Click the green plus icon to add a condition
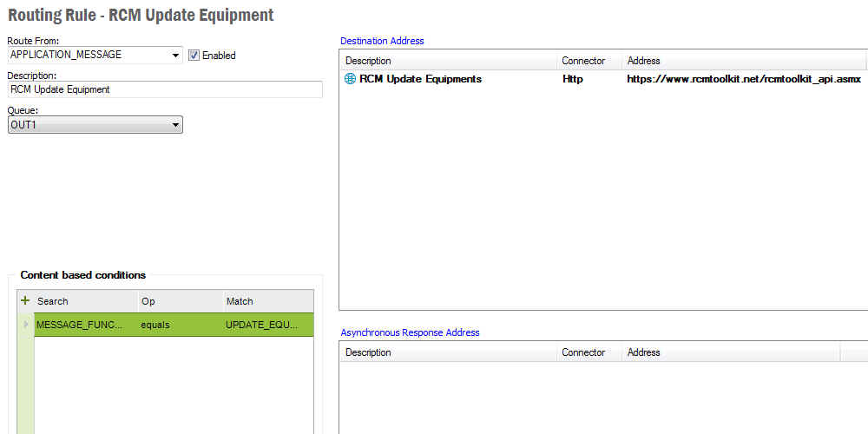 point(25,300)
